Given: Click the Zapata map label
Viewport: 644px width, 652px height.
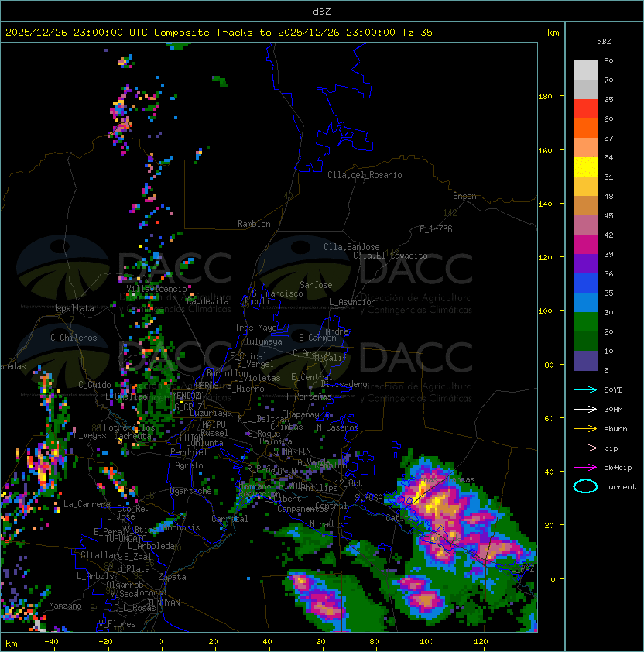Looking at the screenshot, I should click(172, 577).
